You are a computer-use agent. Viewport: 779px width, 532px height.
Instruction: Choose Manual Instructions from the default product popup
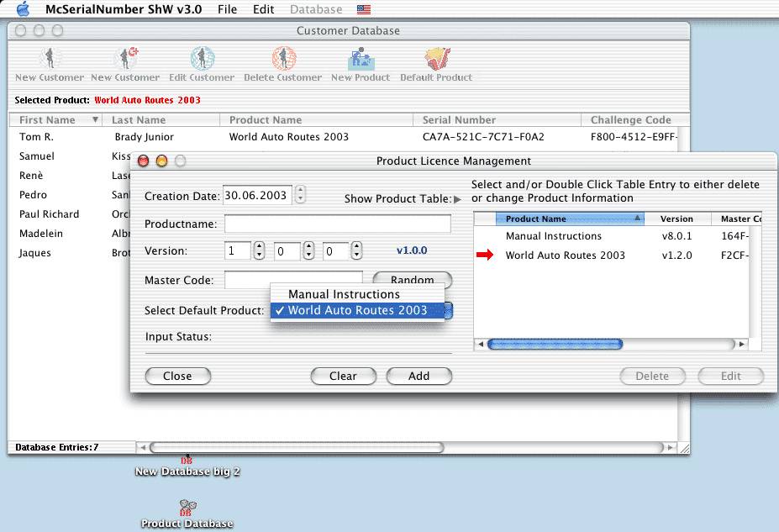point(344,294)
